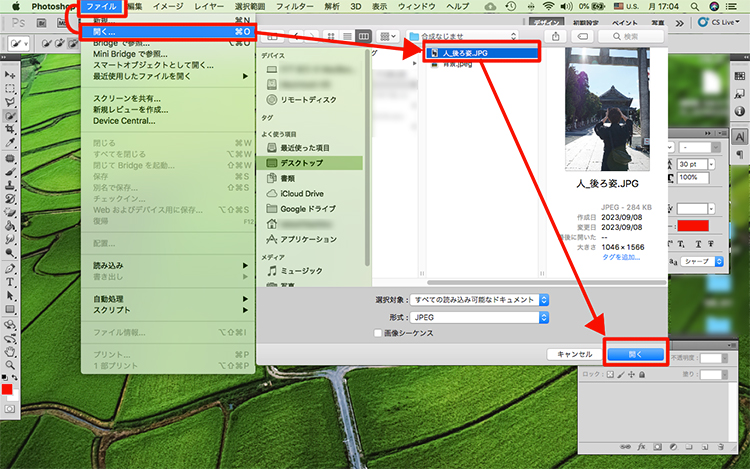The height and width of the screenshot is (469, 750).
Task: Open the anti-aliasing シャープ dropdown
Action: click(703, 262)
